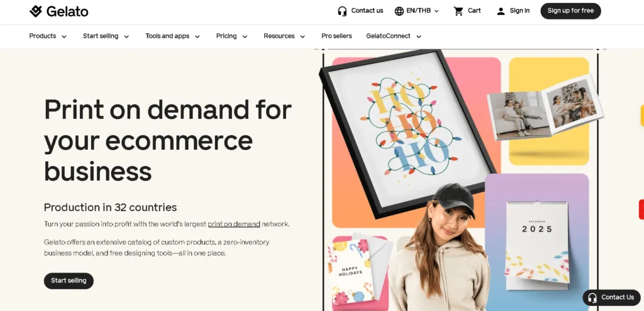Screen dimensions: 644x311
Task: Open the Resources navigation menu
Action: pyautogui.click(x=284, y=37)
